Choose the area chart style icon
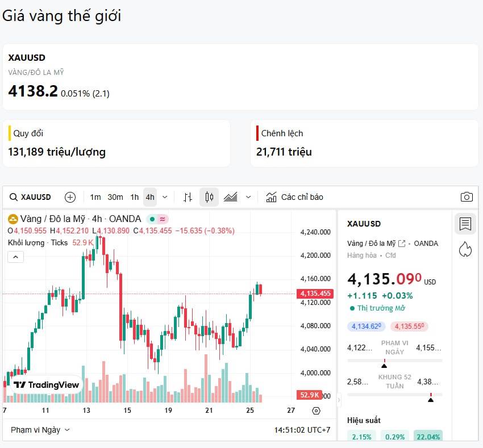This screenshot has width=483, height=448. [x=231, y=197]
